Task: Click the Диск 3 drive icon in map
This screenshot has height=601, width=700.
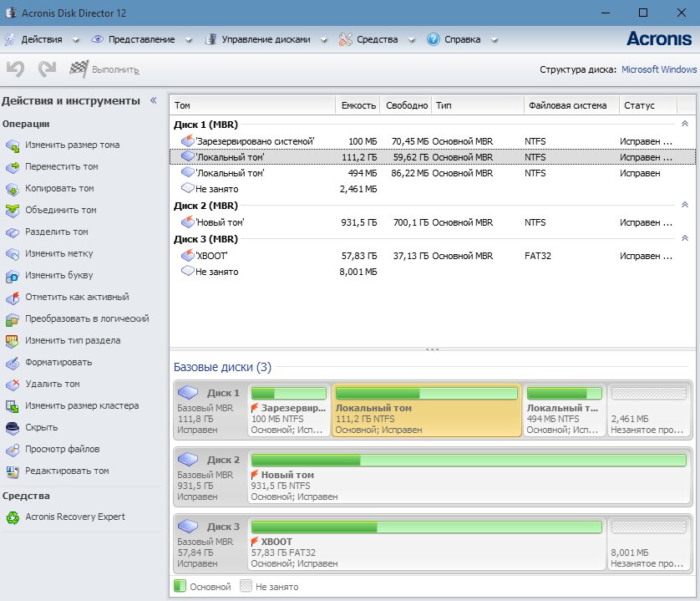Action: point(188,527)
